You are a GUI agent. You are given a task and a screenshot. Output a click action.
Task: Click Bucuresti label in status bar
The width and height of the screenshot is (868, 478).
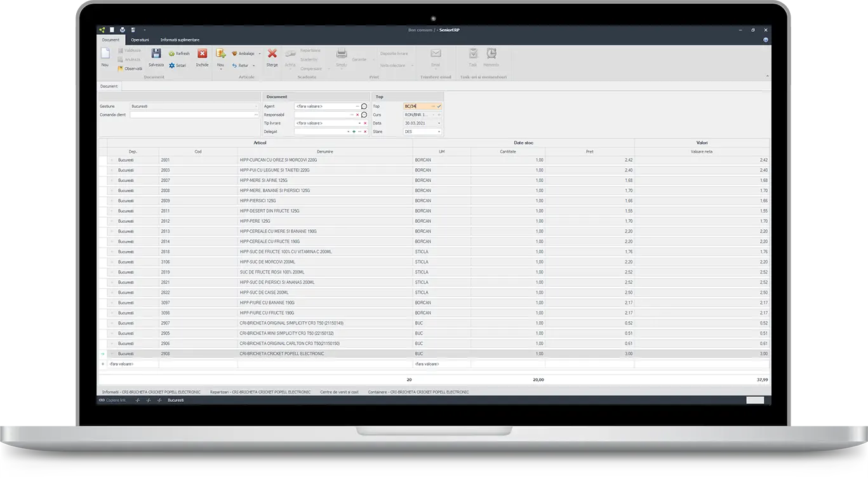[x=176, y=401]
